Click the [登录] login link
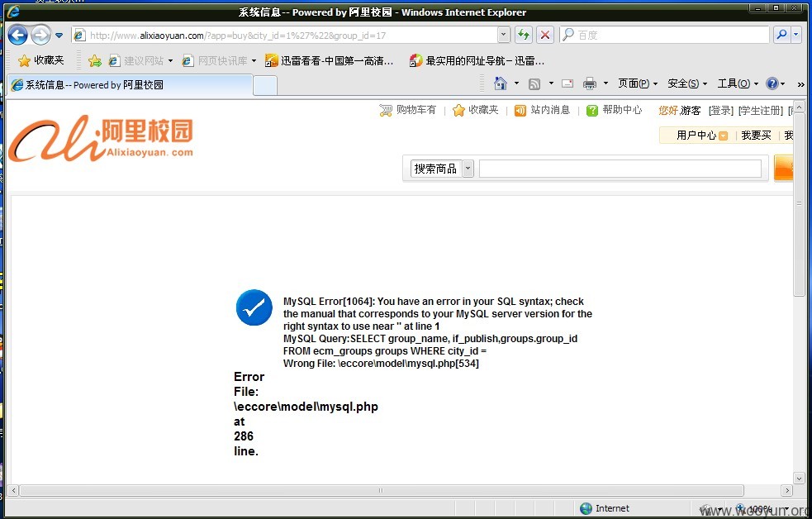812x519 pixels. (x=721, y=110)
